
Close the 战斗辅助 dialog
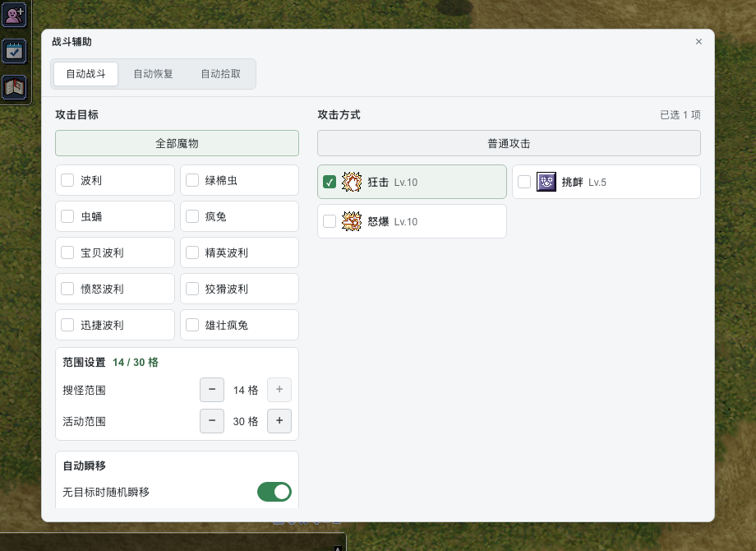coord(698,41)
